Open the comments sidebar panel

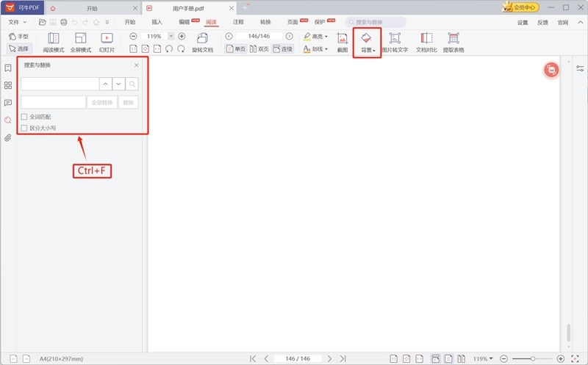(x=8, y=103)
